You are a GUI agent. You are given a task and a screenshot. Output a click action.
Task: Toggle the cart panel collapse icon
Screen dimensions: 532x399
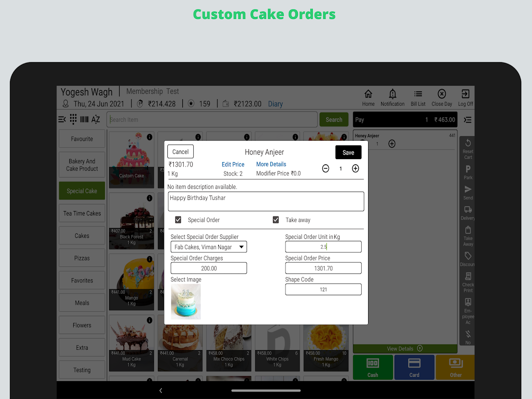coord(468,120)
